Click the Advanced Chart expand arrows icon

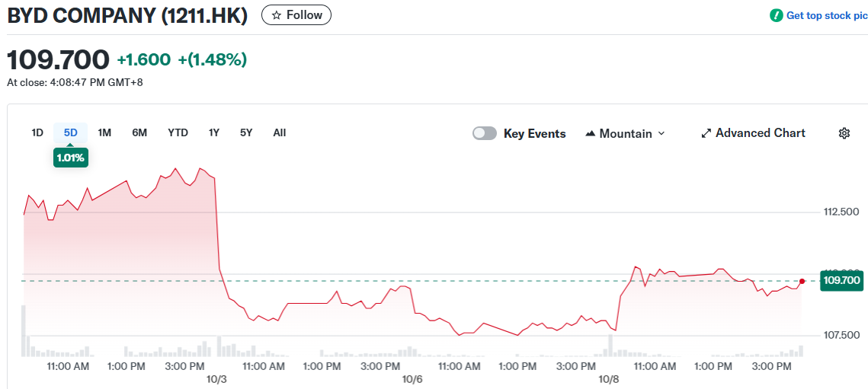pos(706,133)
